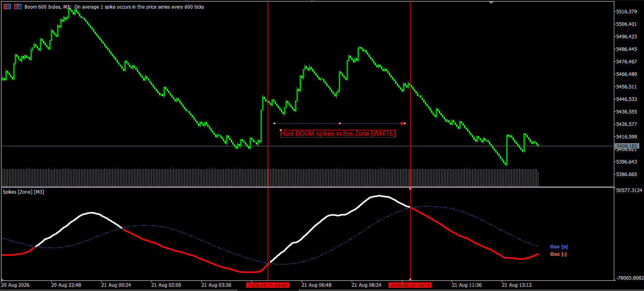
Task: Click the '21 Aug 13:12' time axis label
Action: click(x=517, y=285)
